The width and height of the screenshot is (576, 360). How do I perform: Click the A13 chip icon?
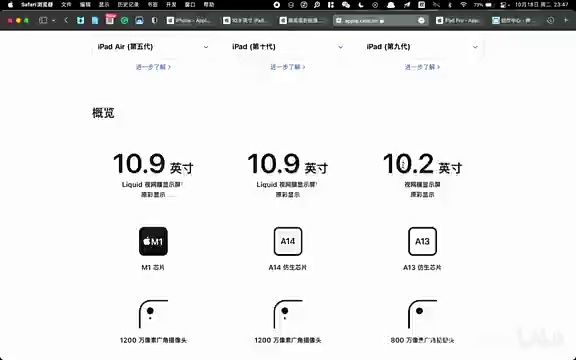click(x=422, y=241)
